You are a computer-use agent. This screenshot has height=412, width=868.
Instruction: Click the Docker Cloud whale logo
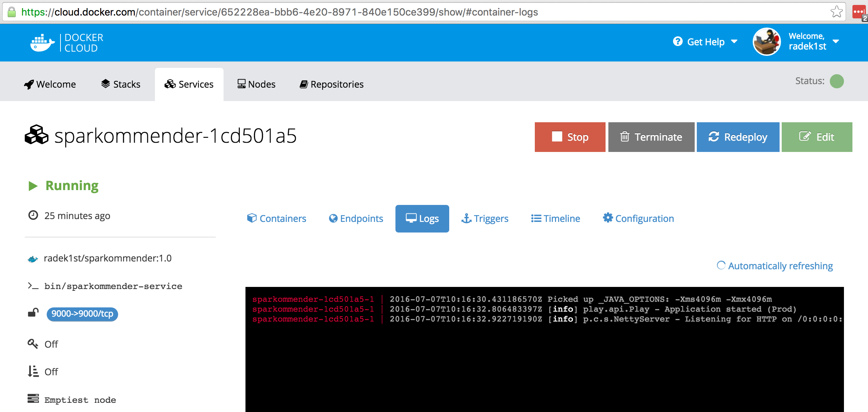[42, 43]
